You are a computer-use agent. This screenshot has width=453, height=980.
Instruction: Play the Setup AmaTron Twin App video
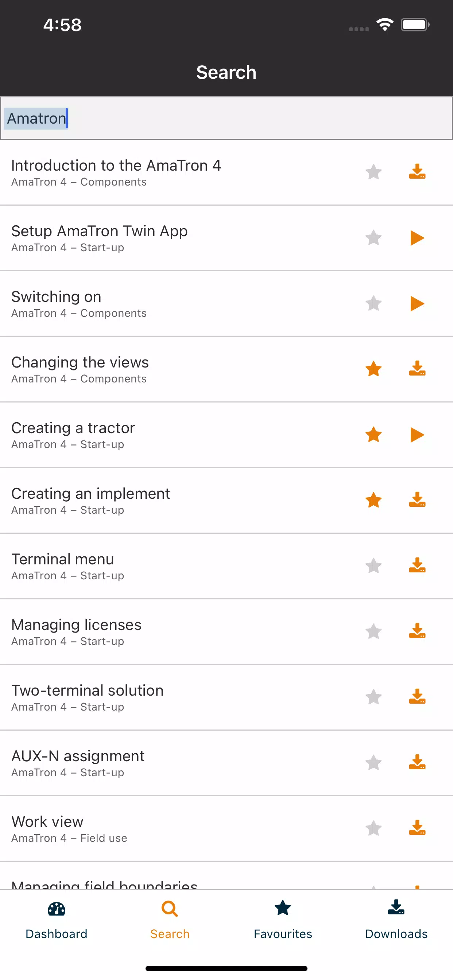pos(417,238)
